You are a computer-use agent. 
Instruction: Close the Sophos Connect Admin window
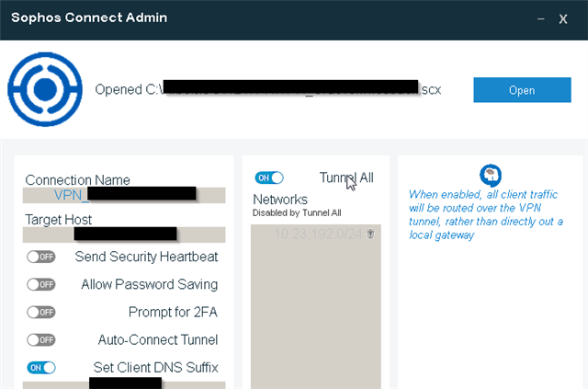pyautogui.click(x=563, y=18)
